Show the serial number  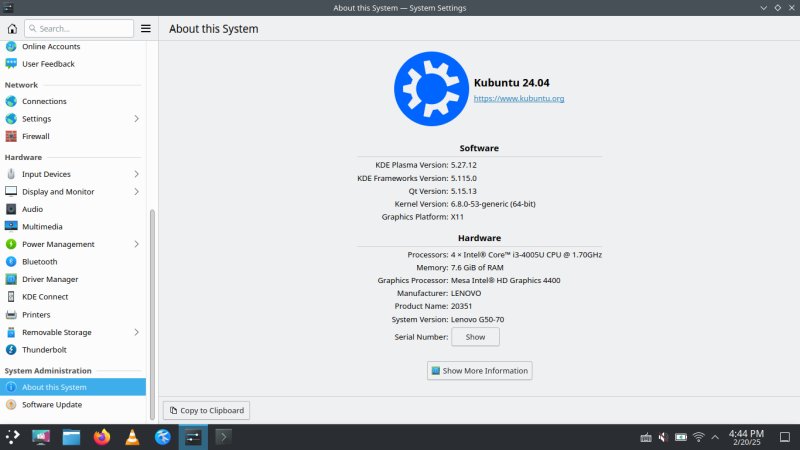click(475, 337)
